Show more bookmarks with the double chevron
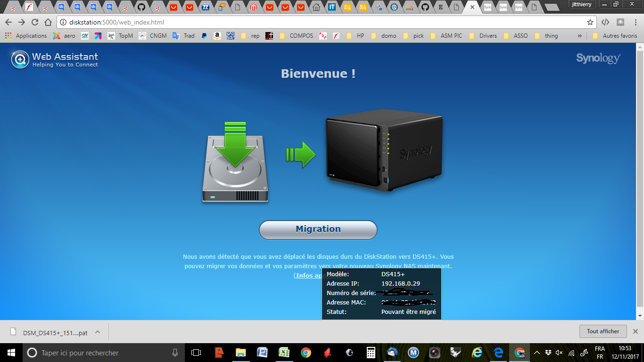 tap(580, 36)
